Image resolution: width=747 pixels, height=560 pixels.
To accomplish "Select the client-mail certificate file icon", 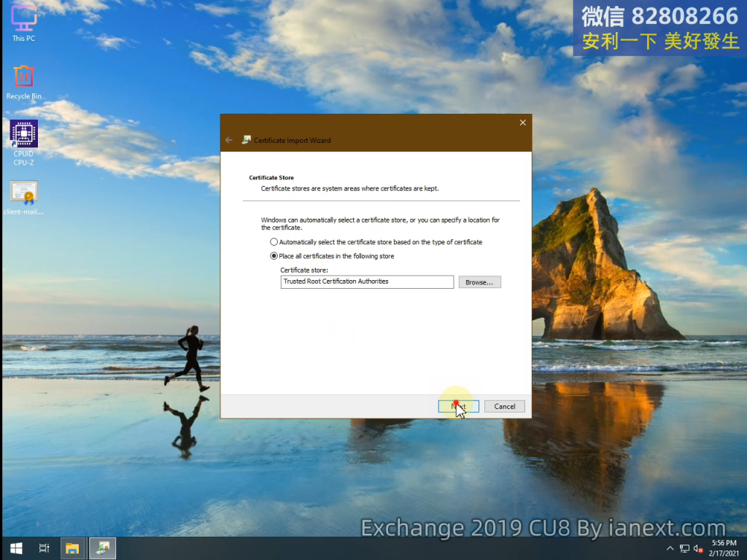I will tap(23, 195).
